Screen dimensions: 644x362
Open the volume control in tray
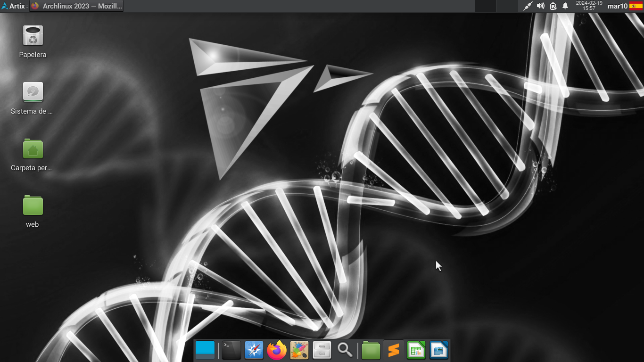point(541,6)
